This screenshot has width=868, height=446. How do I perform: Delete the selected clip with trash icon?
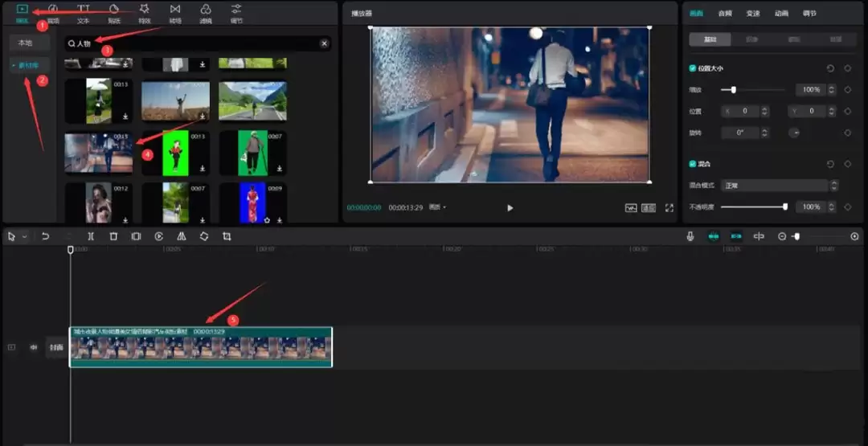113,236
